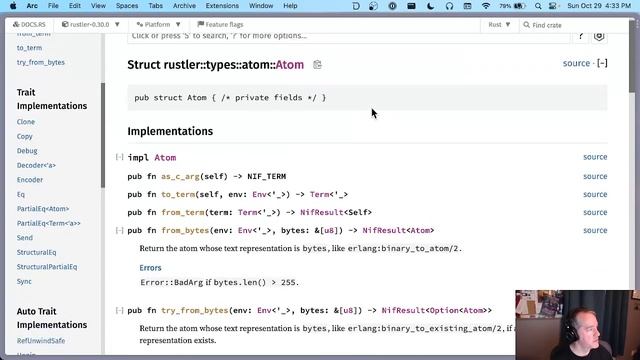Select StructuralPartialEq in the sidebar
The height and width of the screenshot is (360, 640).
point(47,267)
